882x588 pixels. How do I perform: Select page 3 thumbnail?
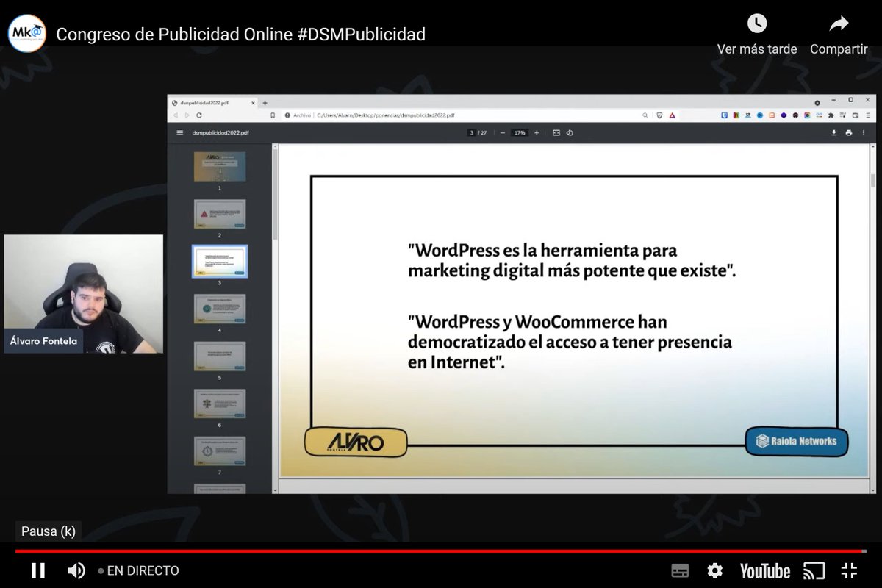pyautogui.click(x=220, y=261)
